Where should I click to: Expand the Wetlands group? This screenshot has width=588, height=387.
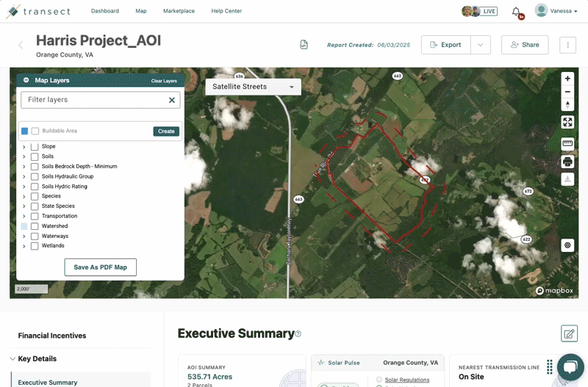(24, 247)
